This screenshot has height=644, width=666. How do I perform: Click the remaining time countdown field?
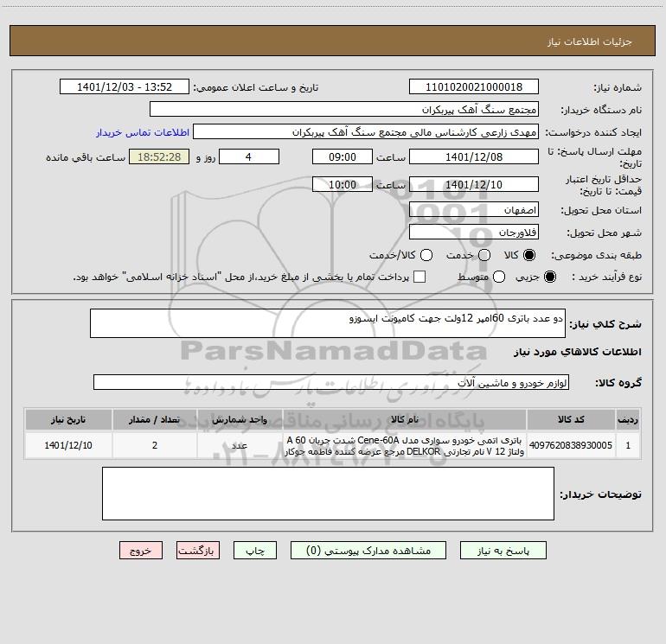coord(159,156)
